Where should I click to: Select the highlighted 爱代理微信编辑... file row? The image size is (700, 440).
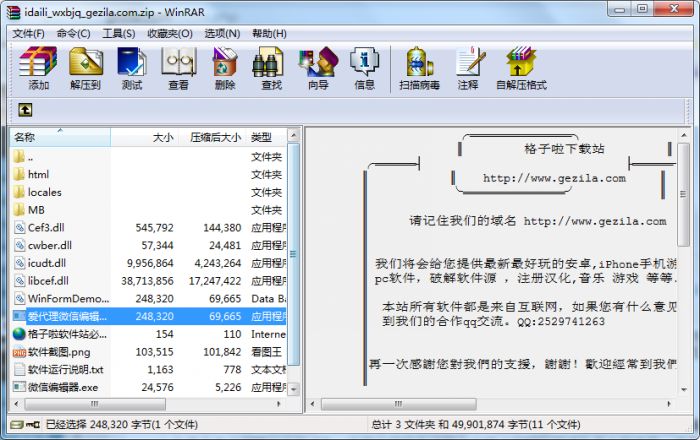click(149, 316)
